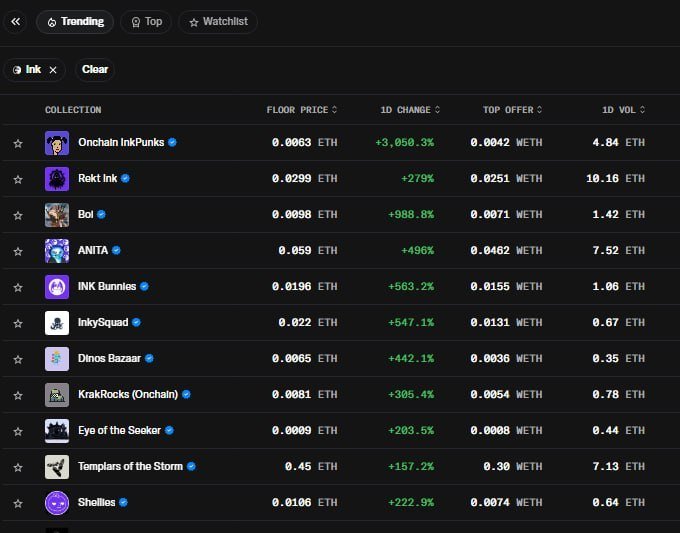Viewport: 680px width, 533px height.
Task: Click ANITA collection name
Action: tap(93, 250)
